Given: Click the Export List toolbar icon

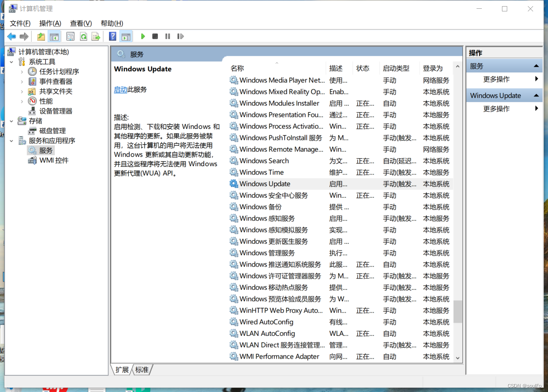Looking at the screenshot, I should (x=96, y=36).
